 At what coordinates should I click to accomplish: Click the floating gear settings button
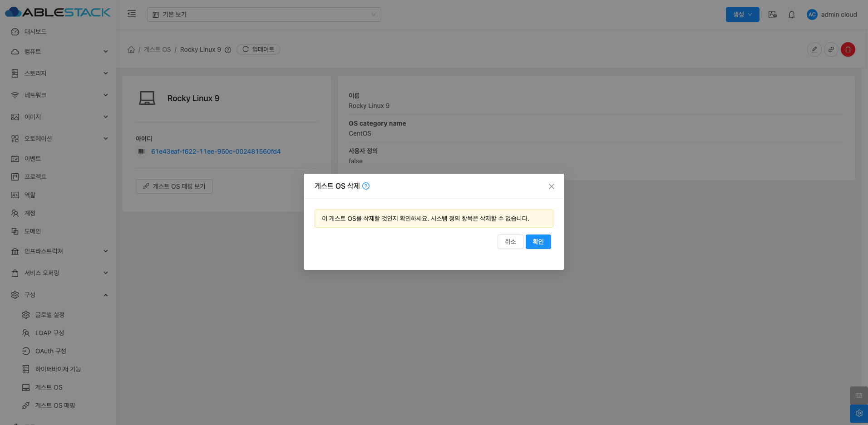pos(859,413)
